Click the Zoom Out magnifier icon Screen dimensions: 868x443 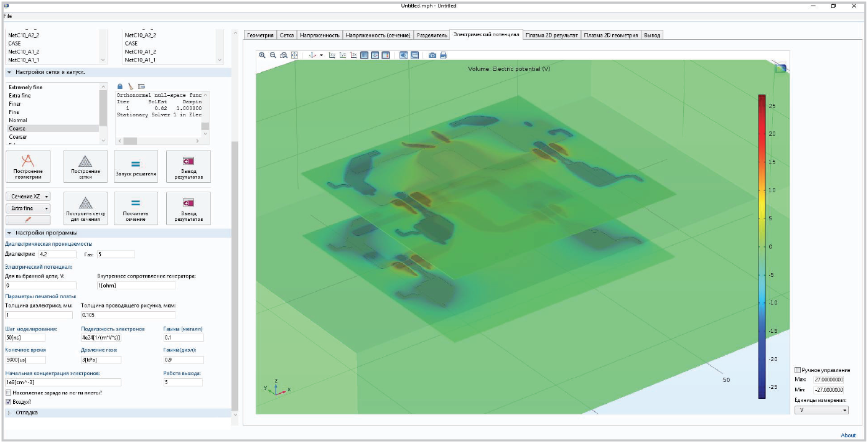[x=273, y=55]
